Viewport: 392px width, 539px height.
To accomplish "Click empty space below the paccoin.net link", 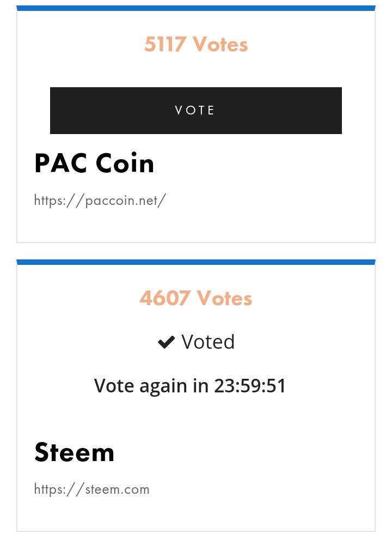I will coord(196,226).
